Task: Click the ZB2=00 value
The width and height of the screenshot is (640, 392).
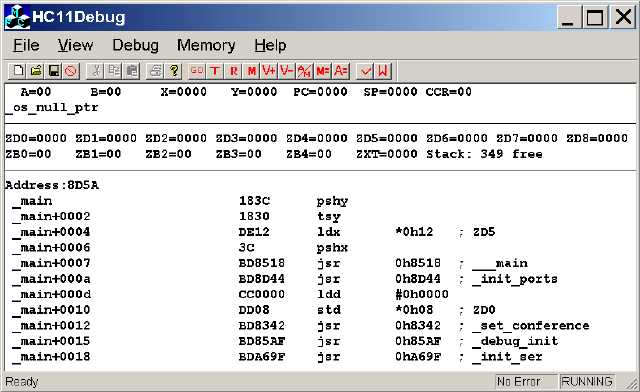Action: [169, 154]
